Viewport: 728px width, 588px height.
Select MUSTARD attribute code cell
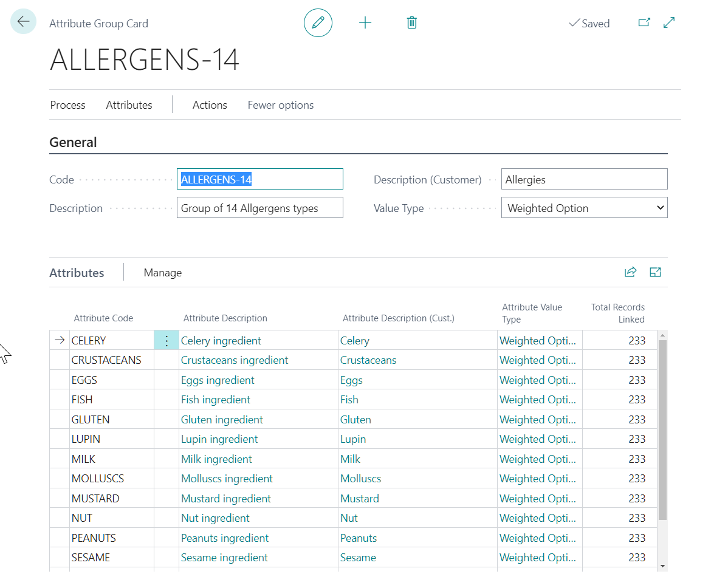click(112, 499)
